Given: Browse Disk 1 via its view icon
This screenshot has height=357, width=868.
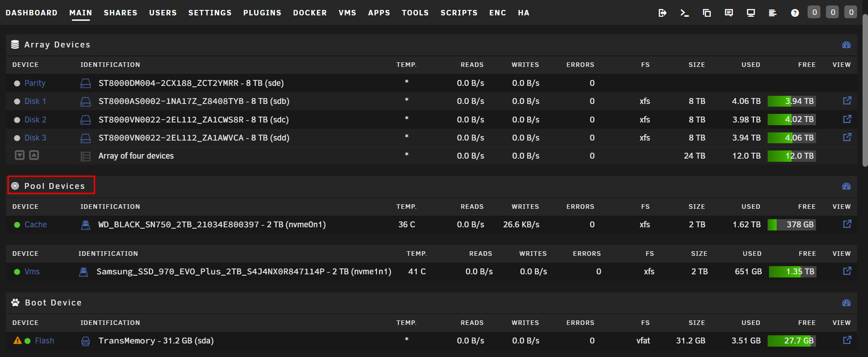Looking at the screenshot, I should (847, 101).
